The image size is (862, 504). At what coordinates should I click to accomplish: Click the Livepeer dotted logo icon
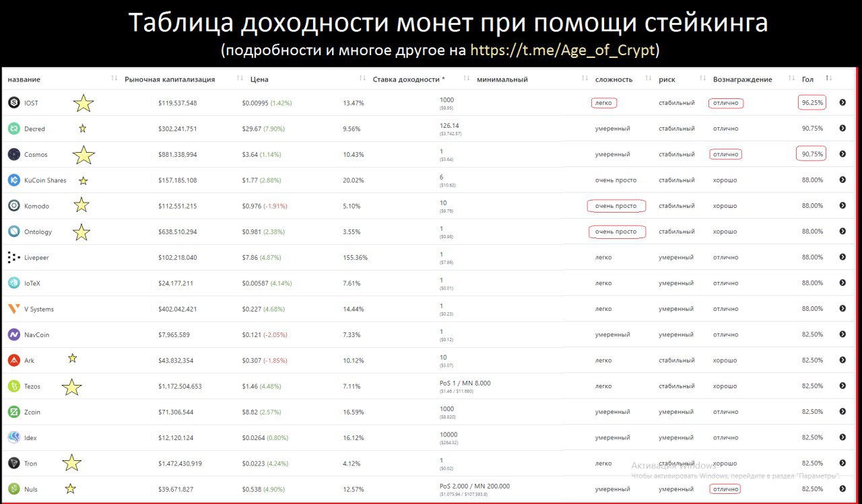13,257
